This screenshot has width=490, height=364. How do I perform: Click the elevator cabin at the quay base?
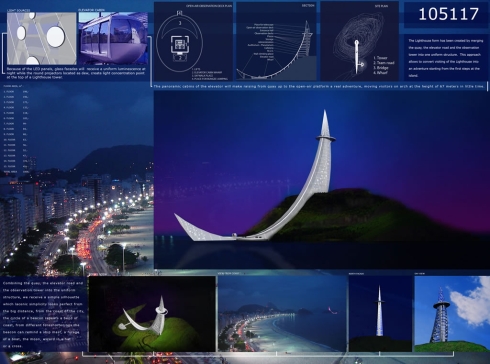(235, 235)
